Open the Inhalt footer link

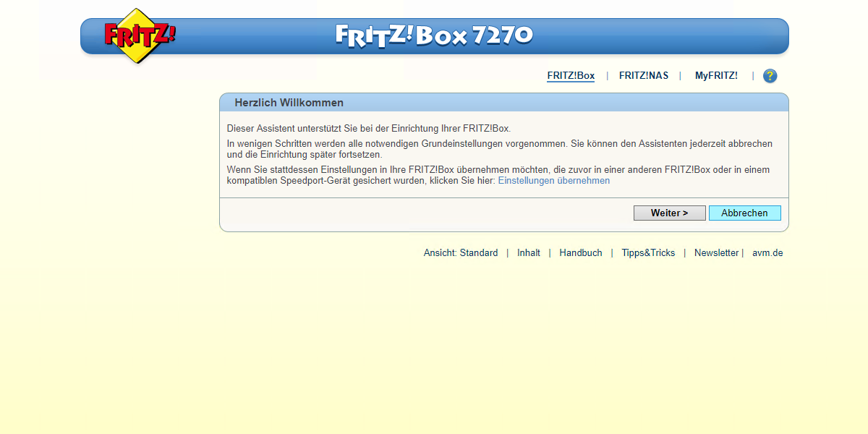(x=529, y=253)
